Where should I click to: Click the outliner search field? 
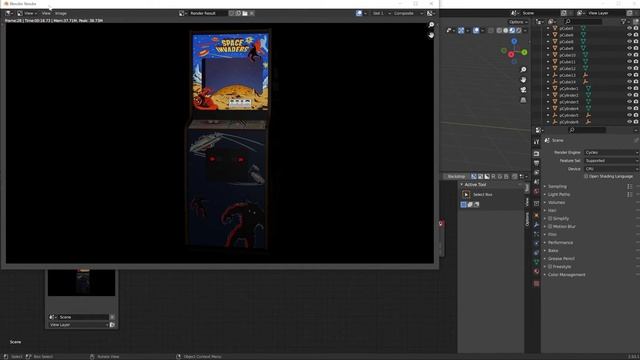(583, 22)
